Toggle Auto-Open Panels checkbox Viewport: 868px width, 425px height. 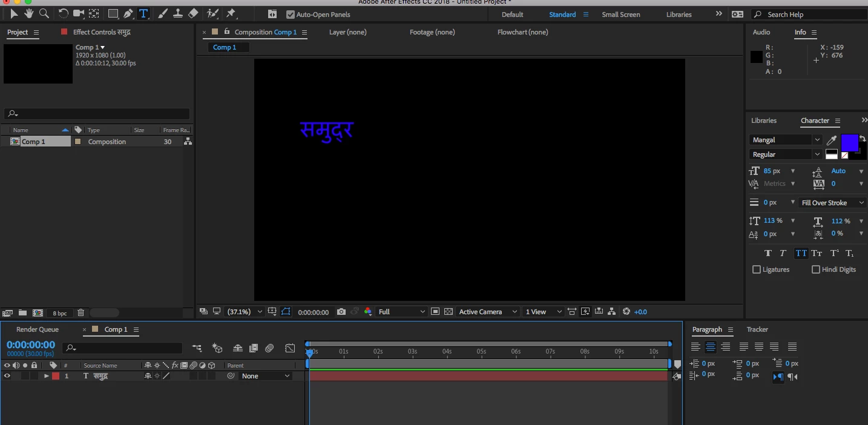click(291, 15)
